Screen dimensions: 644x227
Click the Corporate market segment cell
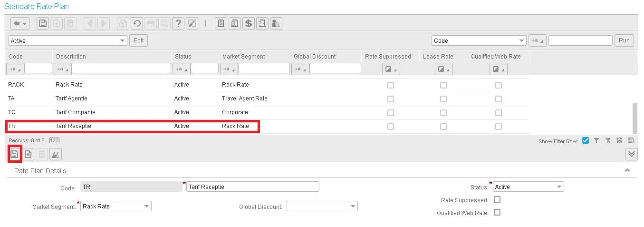coord(235,112)
